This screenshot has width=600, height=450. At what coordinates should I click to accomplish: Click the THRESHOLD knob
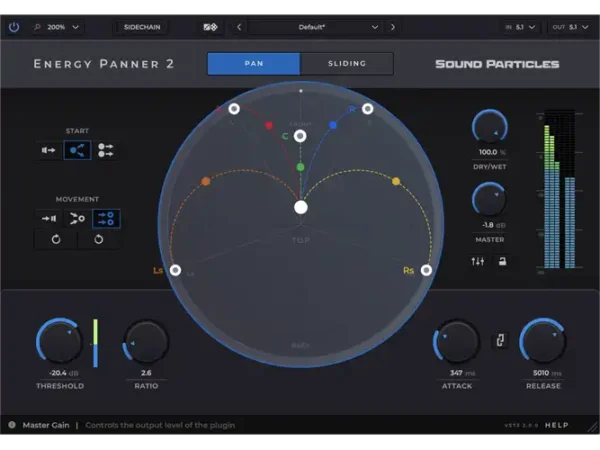[x=59, y=341]
